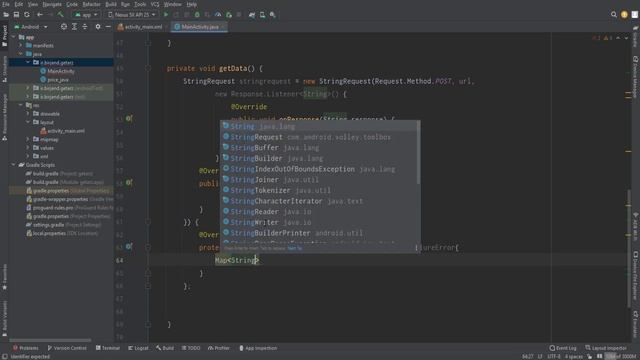Open the SDK Manager toolbar icon
The width and height of the screenshot is (640, 360).
(273, 15)
